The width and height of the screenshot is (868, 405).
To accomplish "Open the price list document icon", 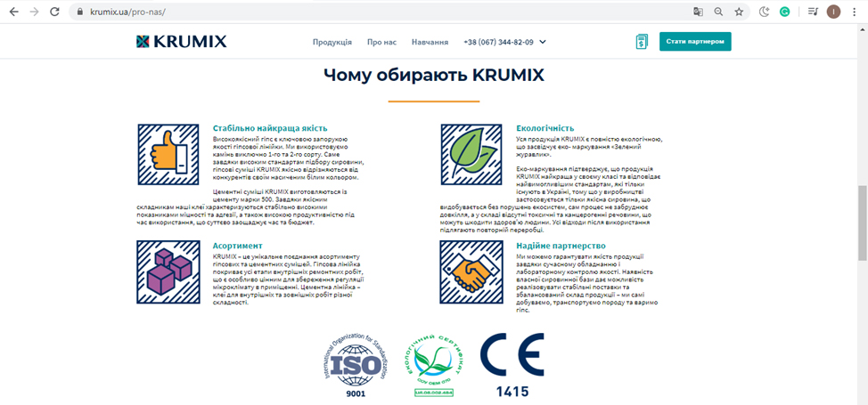I will tap(642, 42).
